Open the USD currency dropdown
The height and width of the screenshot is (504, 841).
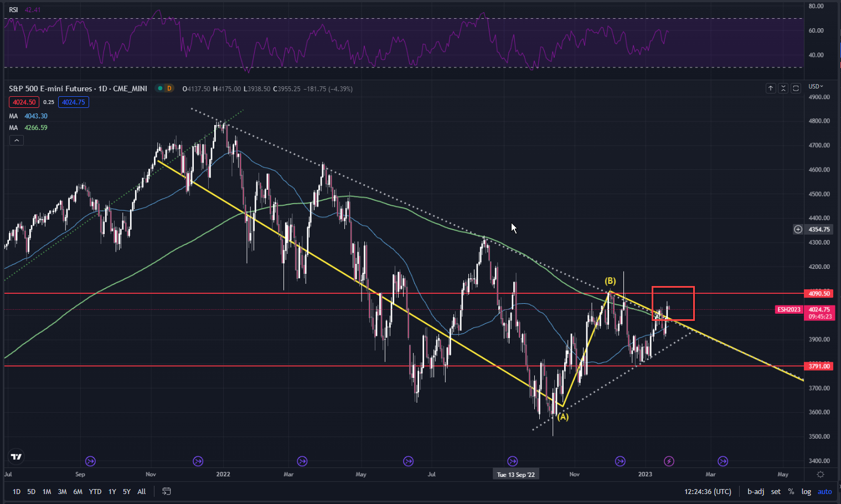click(x=816, y=86)
